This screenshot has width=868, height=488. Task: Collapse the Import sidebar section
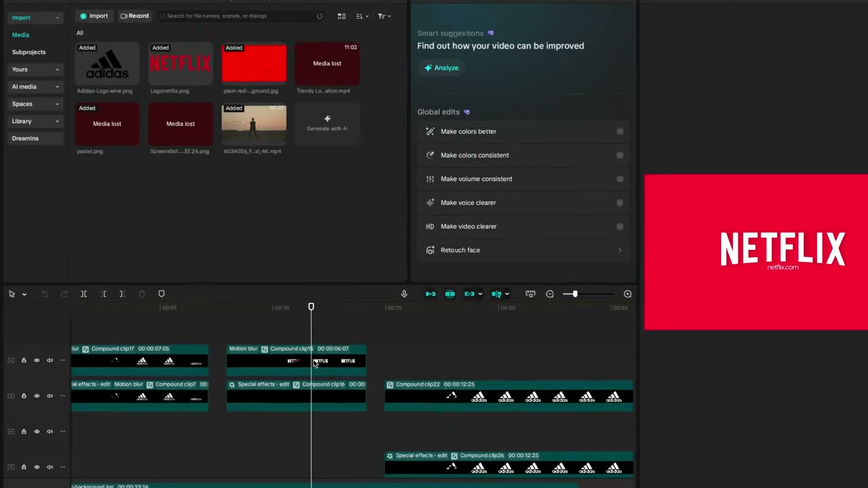pos(35,18)
